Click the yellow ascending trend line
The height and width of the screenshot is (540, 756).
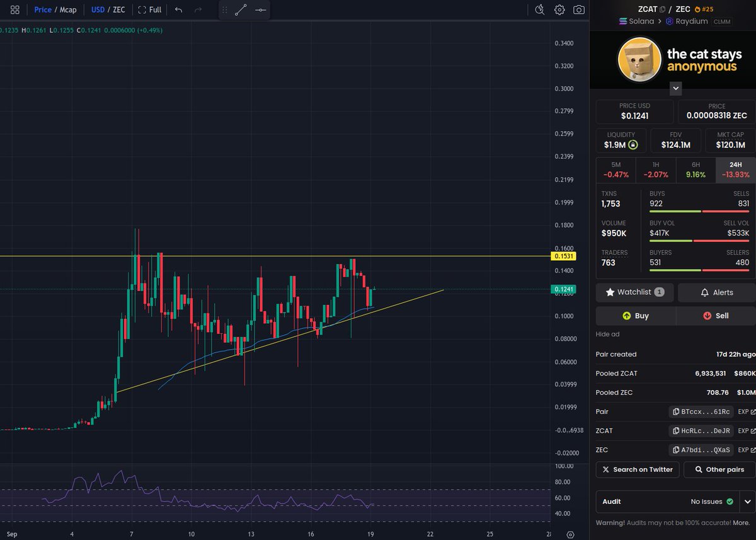(280, 342)
